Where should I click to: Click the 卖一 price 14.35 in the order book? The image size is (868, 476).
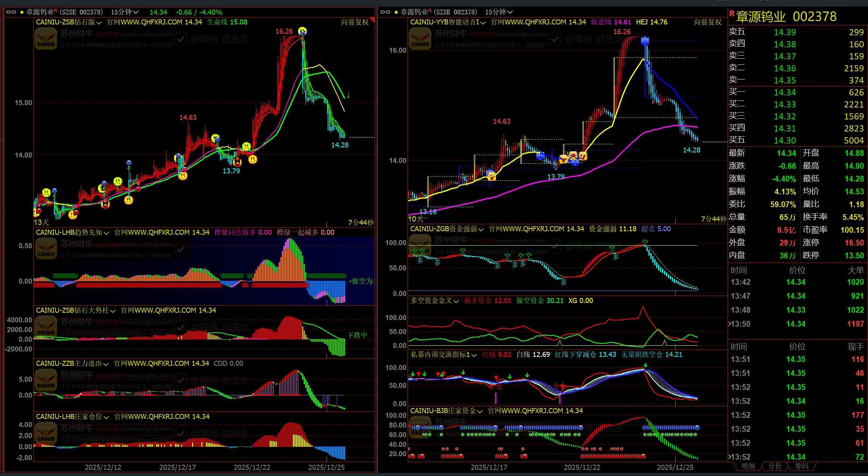785,80
